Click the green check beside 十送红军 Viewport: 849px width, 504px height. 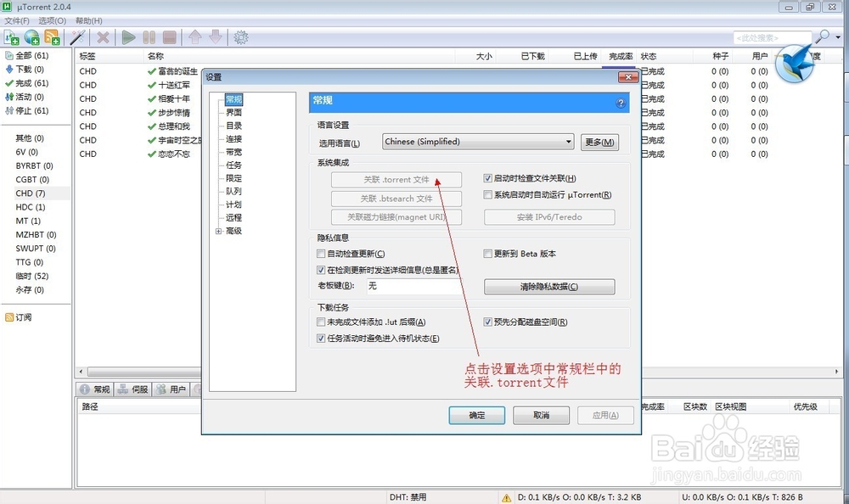[152, 85]
